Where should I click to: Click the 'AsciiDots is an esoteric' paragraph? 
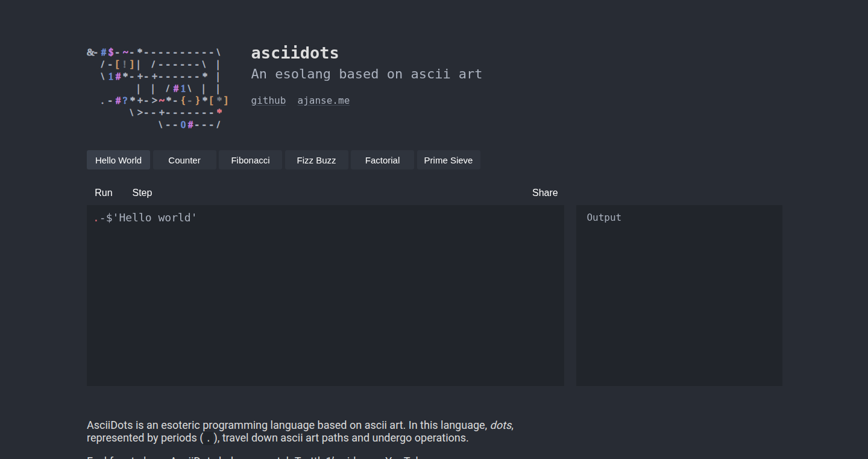pyautogui.click(x=300, y=431)
